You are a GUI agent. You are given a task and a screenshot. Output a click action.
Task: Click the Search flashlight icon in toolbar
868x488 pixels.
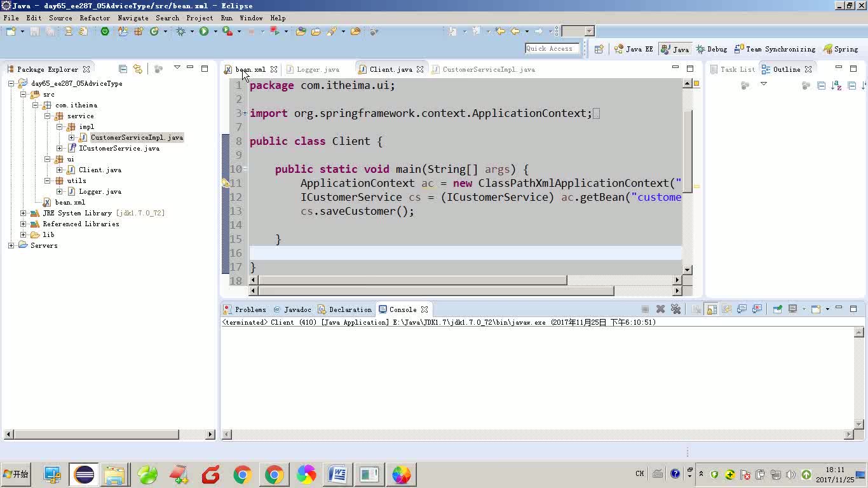click(331, 31)
